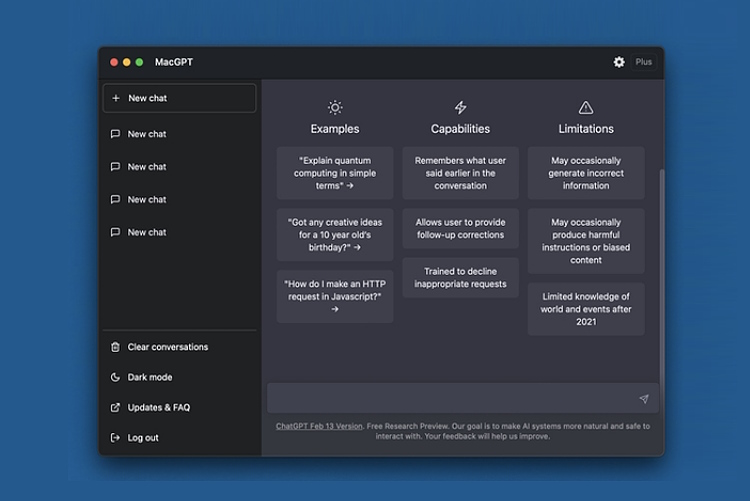Click the first chat bubble icon in sidebar
The height and width of the screenshot is (501, 750).
tap(116, 134)
